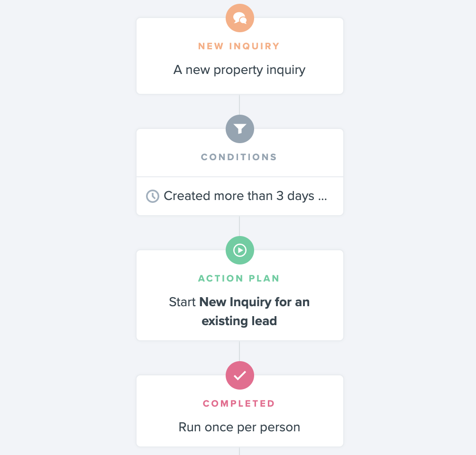
Task: Click connector line between action plan and completed
Action: coord(239,351)
